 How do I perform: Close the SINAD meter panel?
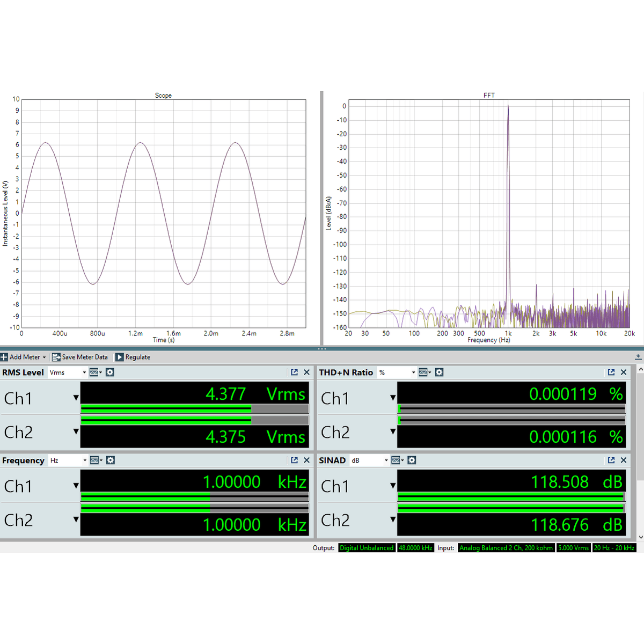(624, 460)
